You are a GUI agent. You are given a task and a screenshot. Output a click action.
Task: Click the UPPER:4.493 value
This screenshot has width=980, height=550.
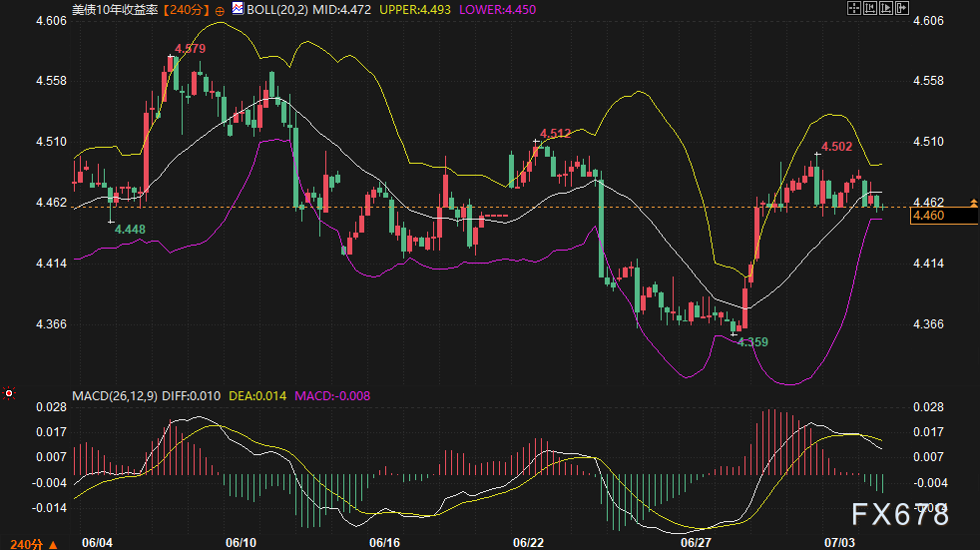point(415,10)
